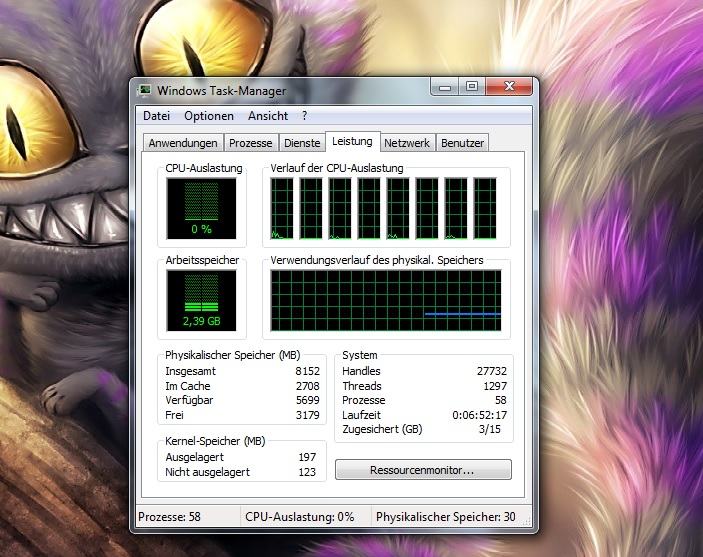Screen dimensions: 703x557
Task: Click the Im Cache value 2708
Action: click(x=308, y=386)
